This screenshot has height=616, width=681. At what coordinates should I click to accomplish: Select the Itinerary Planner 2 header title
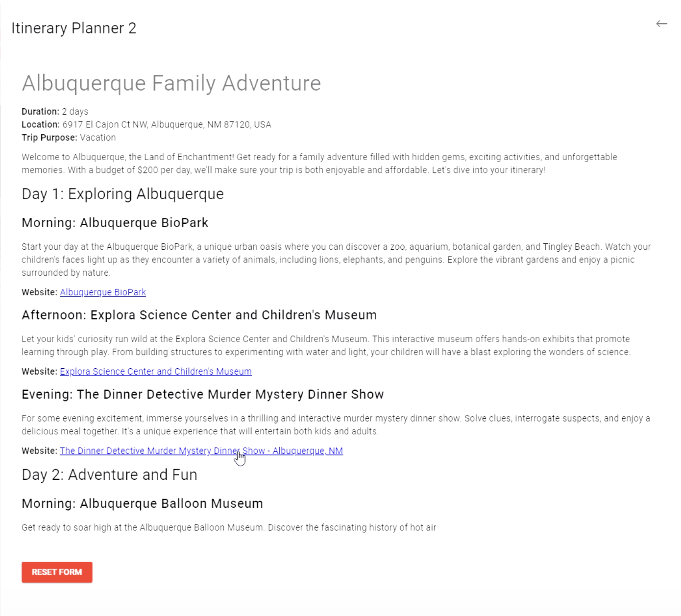(x=73, y=28)
